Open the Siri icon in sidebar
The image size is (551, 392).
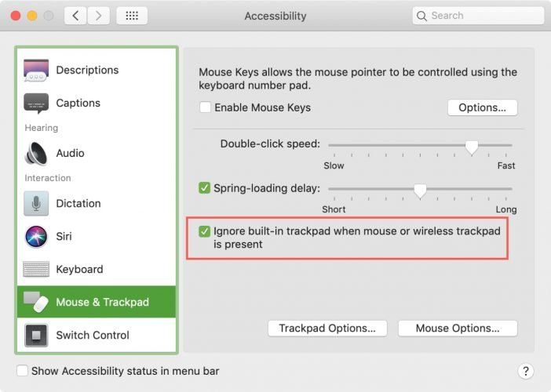tap(36, 236)
